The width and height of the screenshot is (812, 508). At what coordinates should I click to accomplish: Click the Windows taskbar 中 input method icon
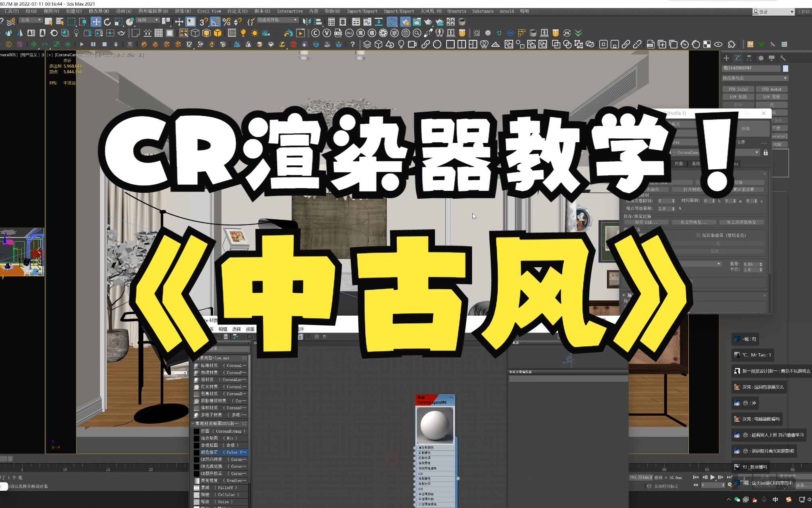(775, 500)
